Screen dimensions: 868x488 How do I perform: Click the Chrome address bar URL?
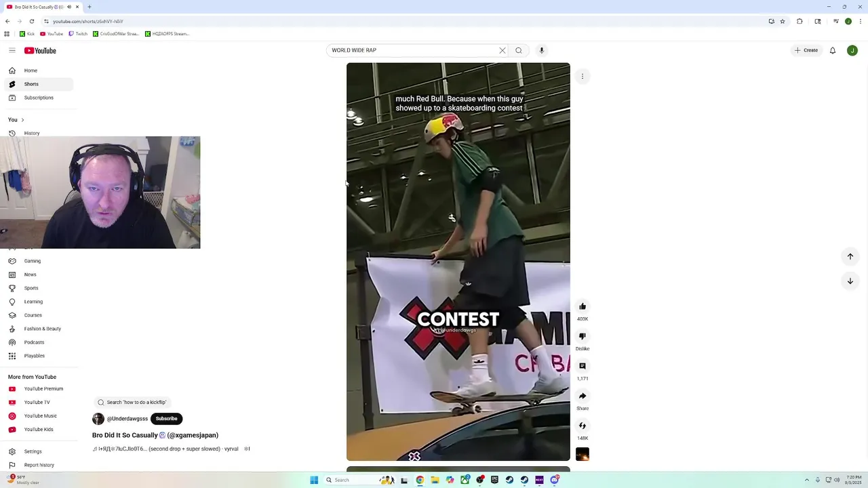87,21
